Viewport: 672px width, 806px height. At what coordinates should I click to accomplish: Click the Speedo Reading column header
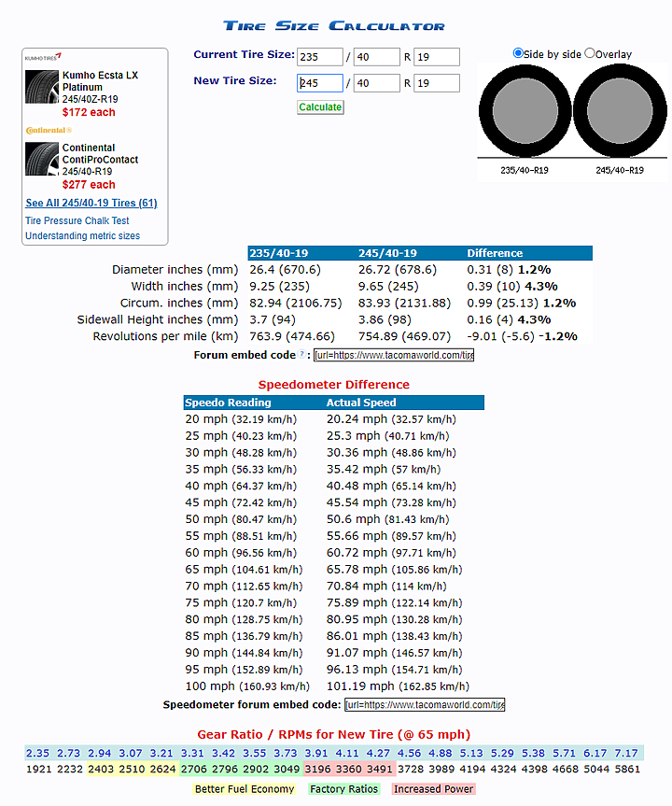click(228, 403)
